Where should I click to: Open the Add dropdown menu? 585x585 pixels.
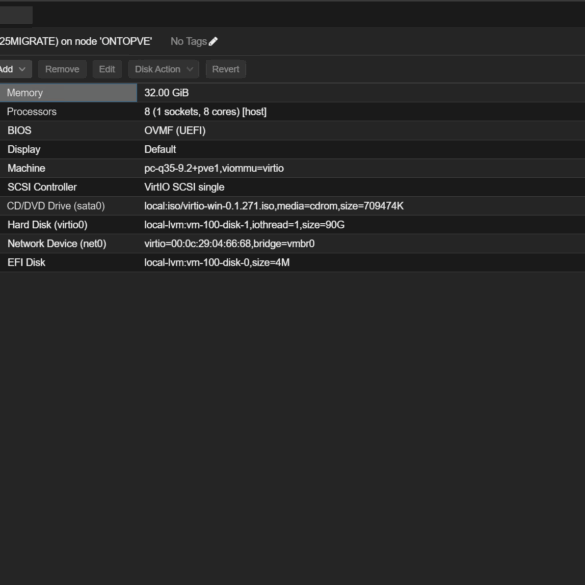coord(14,69)
